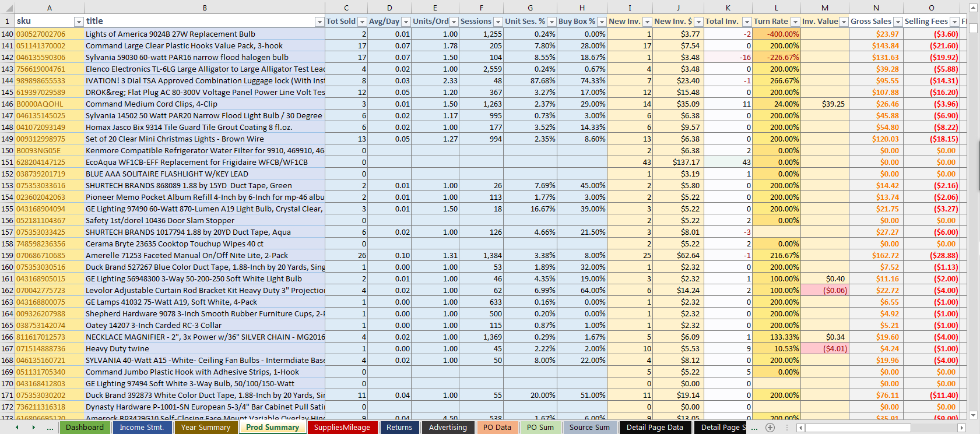This screenshot has width=980, height=434.
Task: Click the Heavy Duty twine title cell
Action: coord(205,349)
